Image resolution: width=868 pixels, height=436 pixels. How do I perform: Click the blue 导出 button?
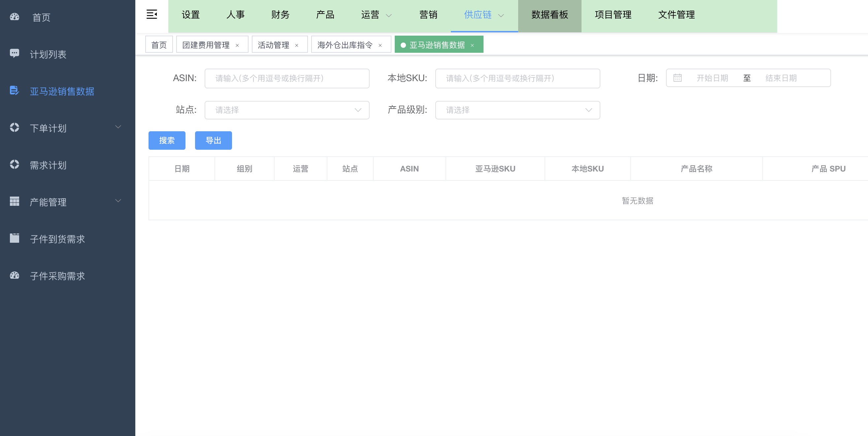tap(213, 140)
